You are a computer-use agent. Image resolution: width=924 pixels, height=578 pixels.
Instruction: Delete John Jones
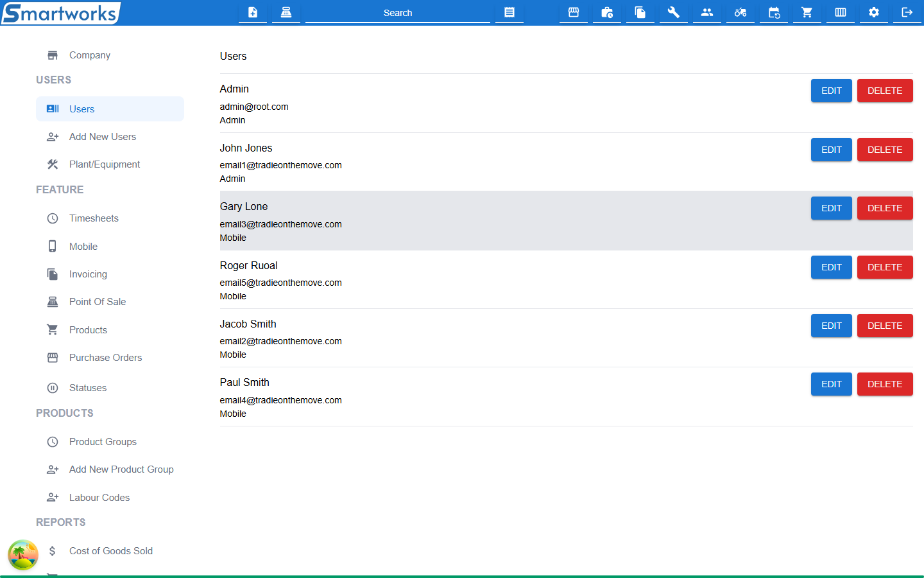click(x=885, y=150)
